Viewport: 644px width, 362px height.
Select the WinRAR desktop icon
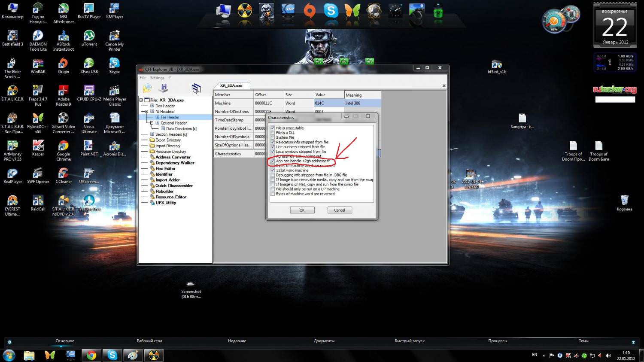click(x=38, y=66)
